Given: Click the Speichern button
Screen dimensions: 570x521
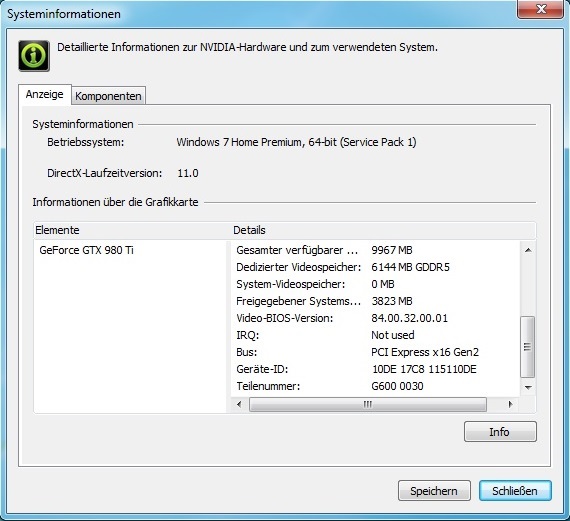Looking at the screenshot, I should (x=434, y=491).
